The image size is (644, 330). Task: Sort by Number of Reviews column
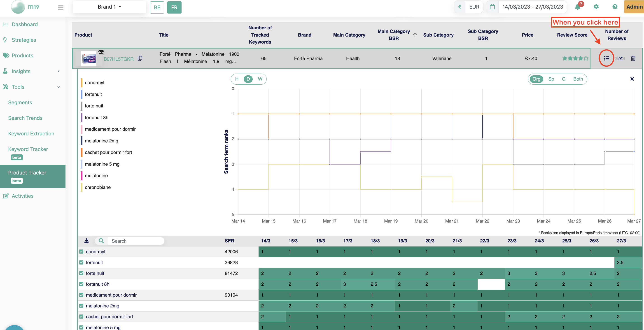click(616, 35)
